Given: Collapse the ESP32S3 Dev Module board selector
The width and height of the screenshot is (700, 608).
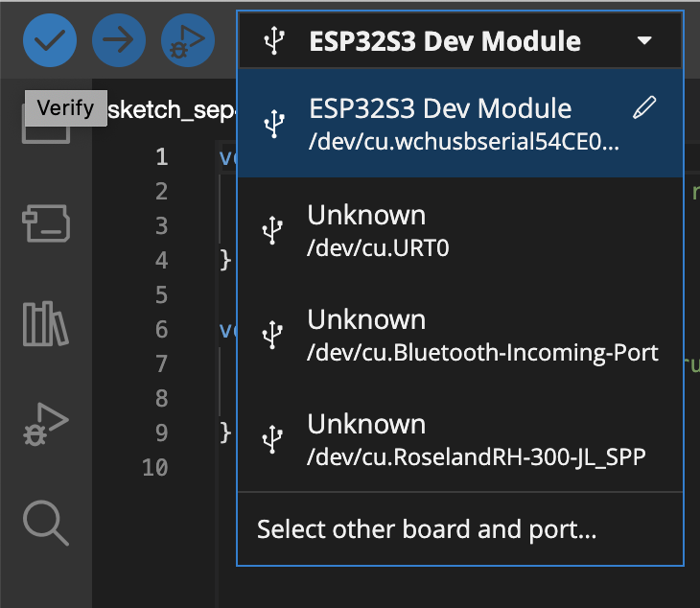Looking at the screenshot, I should click(460, 40).
